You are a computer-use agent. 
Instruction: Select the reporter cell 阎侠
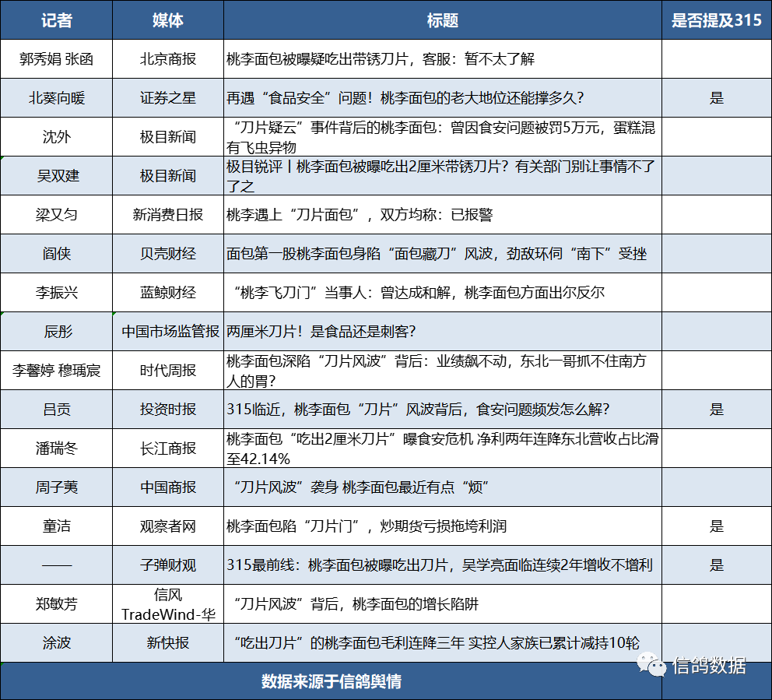(56, 254)
